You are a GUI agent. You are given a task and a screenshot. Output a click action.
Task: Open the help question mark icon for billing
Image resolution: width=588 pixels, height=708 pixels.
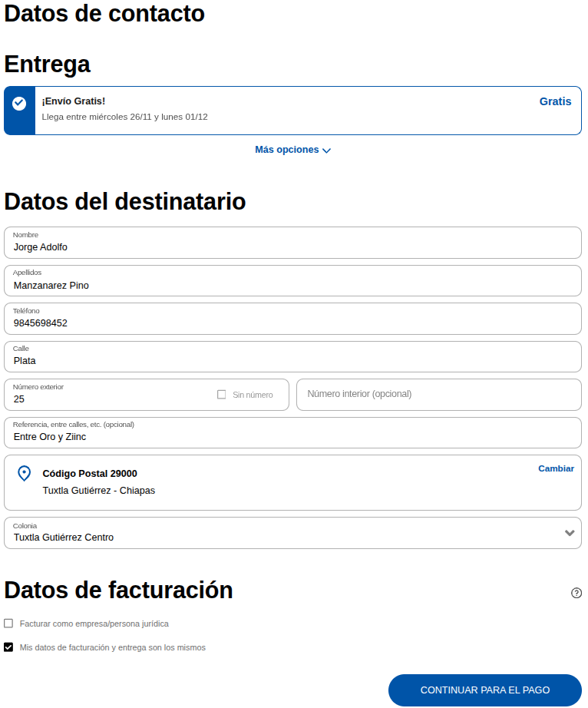[576, 593]
